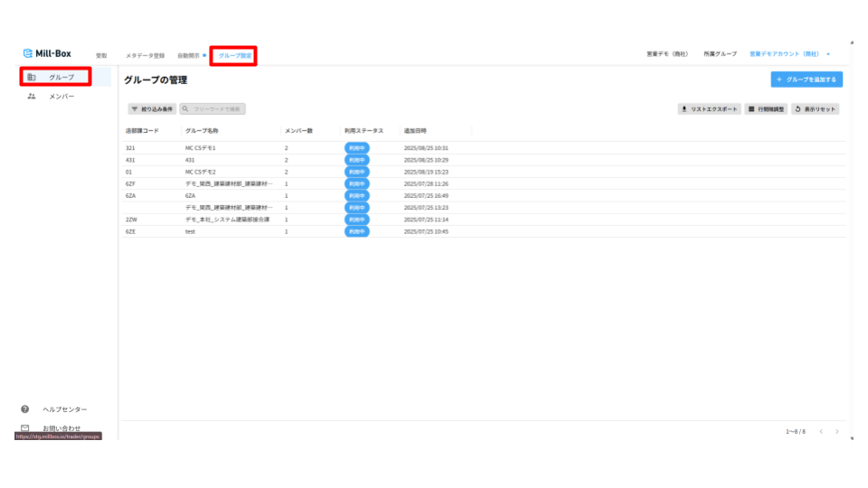Open 行間隔調整 row spacing options
The height and width of the screenshot is (488, 868).
(766, 109)
